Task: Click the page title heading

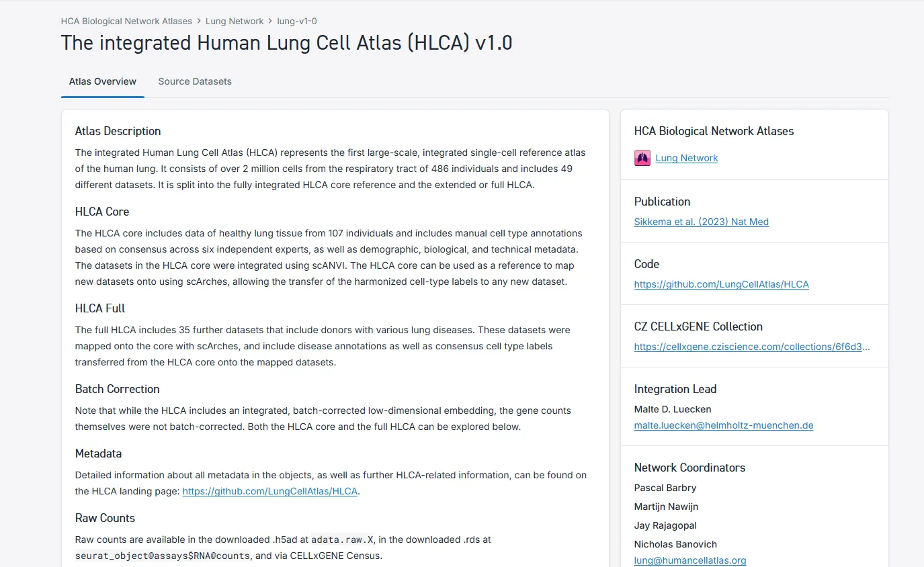Action: tap(286, 43)
